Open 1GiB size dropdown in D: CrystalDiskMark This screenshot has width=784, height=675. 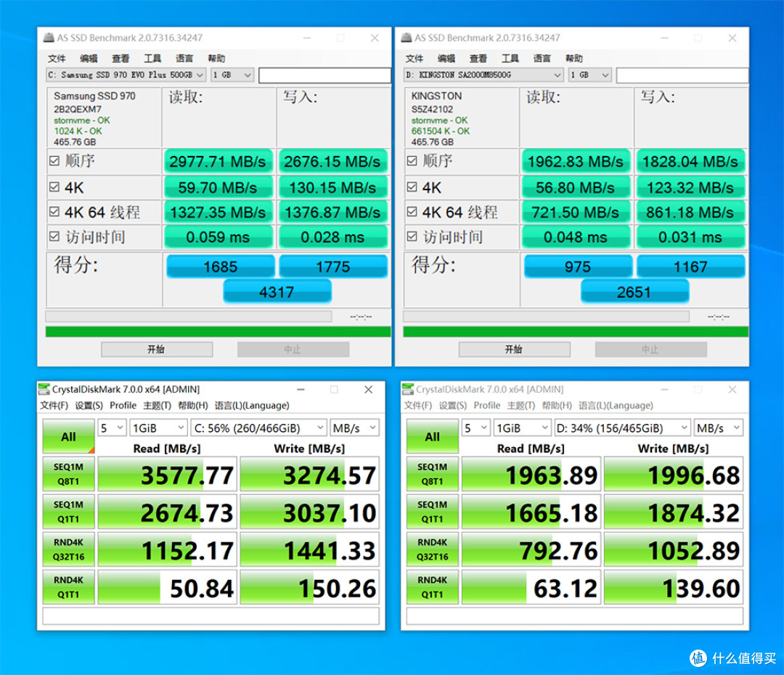click(523, 428)
